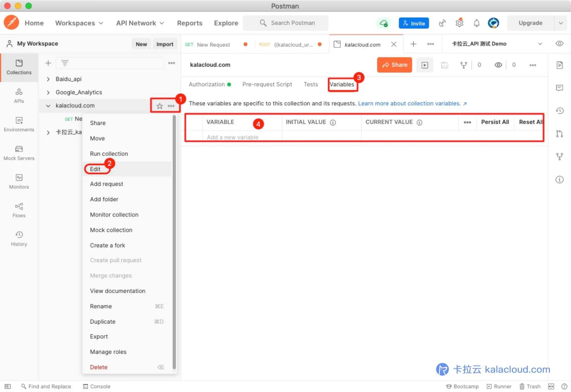Viewport: 571px width, 392px height.
Task: Open the notifications bell
Action: [x=476, y=23]
